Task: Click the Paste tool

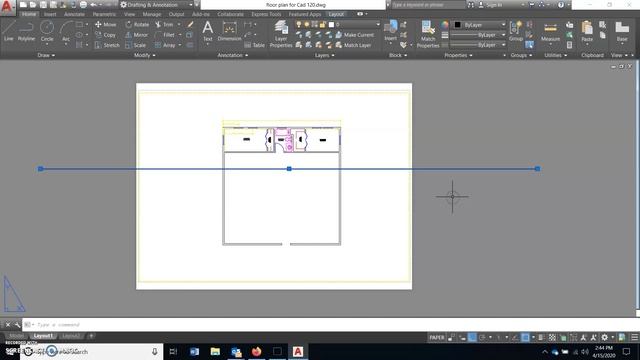Action: (587, 31)
